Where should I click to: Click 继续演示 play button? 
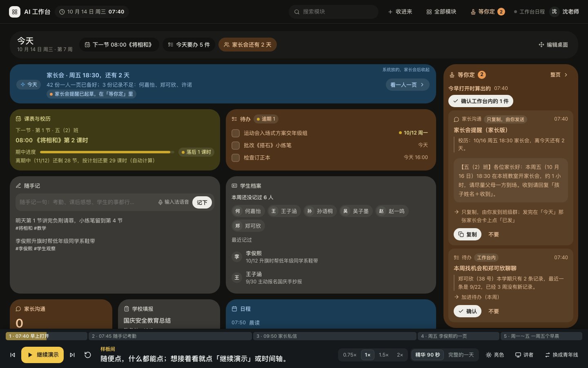pyautogui.click(x=42, y=355)
